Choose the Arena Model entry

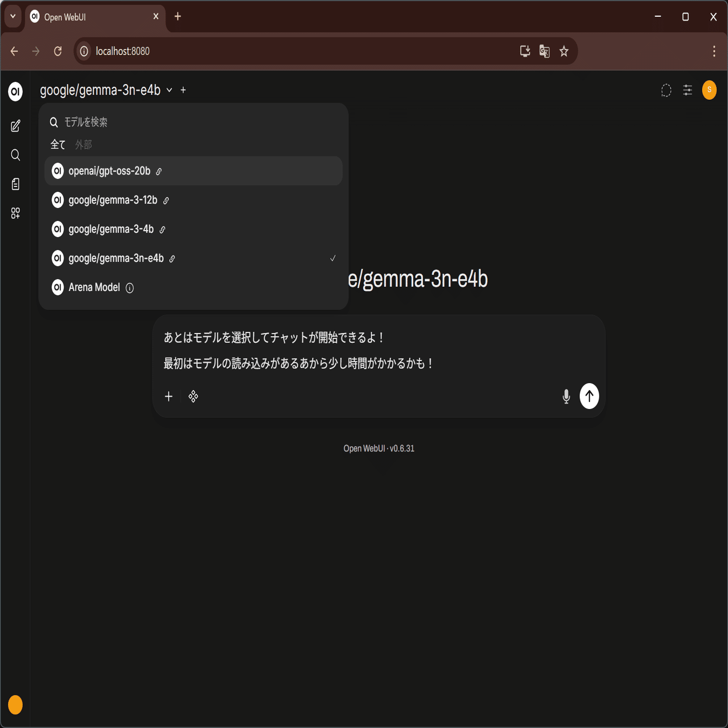point(193,287)
